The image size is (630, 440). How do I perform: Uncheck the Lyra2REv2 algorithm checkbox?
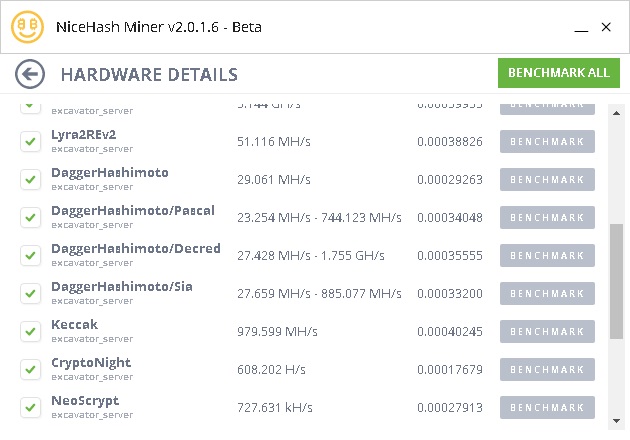[31, 141]
